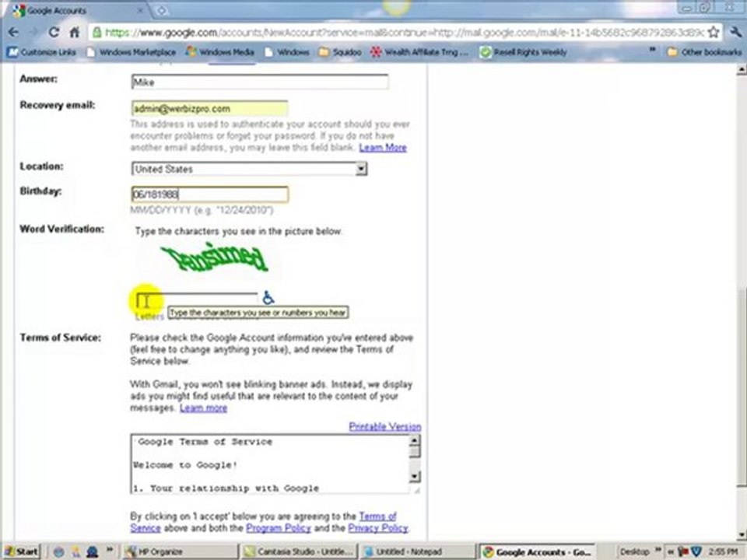Image resolution: width=747 pixels, height=560 pixels.
Task: Click the accessibility wheelchair icon
Action: point(268,298)
